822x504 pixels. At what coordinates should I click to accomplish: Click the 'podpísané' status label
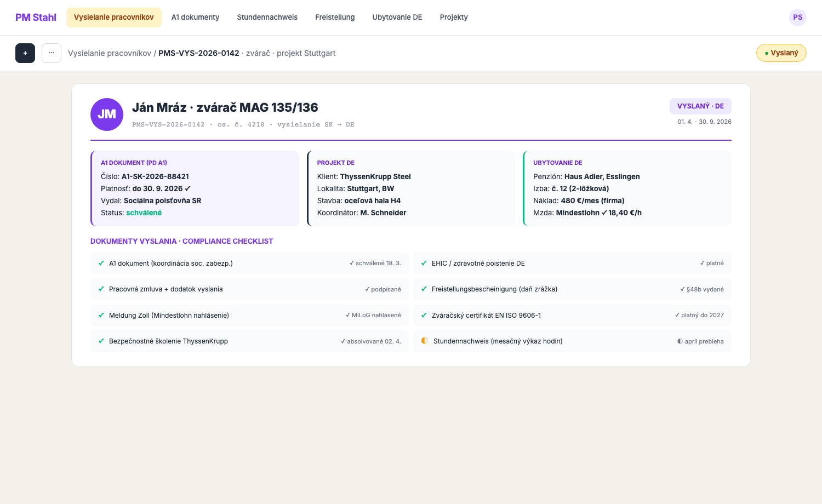point(383,289)
